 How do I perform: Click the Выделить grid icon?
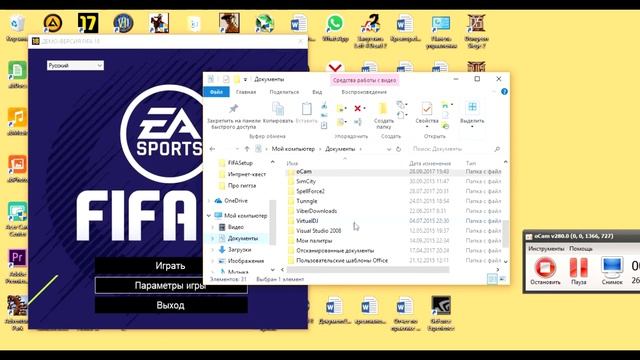(472, 107)
